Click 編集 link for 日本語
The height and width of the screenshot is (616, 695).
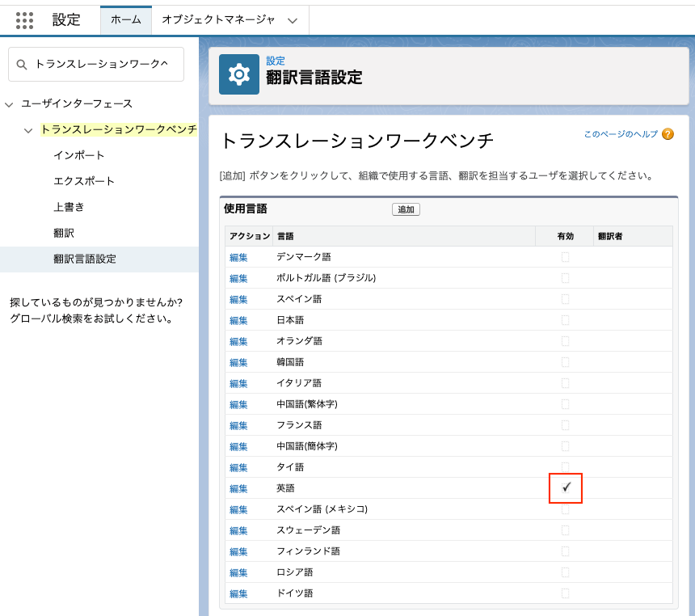pos(238,320)
